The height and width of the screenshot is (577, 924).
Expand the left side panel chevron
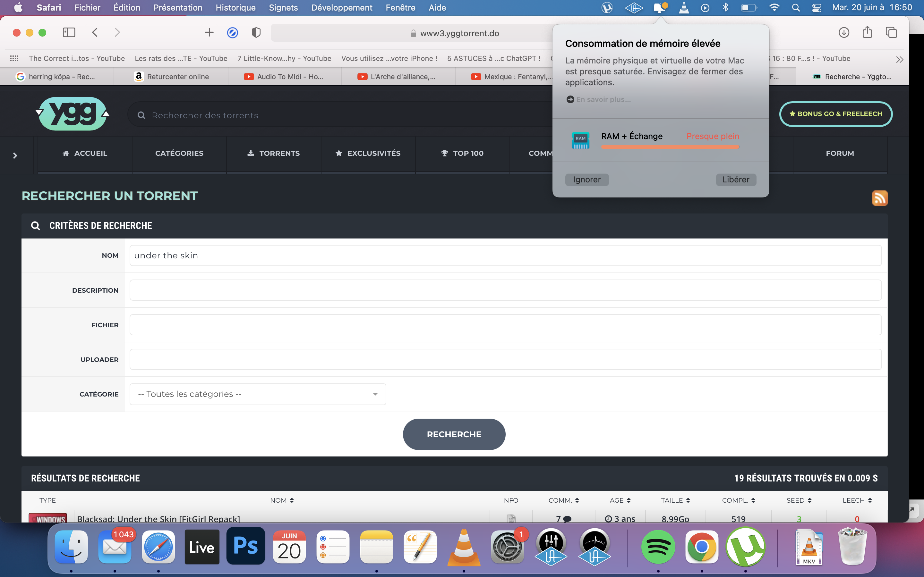(15, 155)
